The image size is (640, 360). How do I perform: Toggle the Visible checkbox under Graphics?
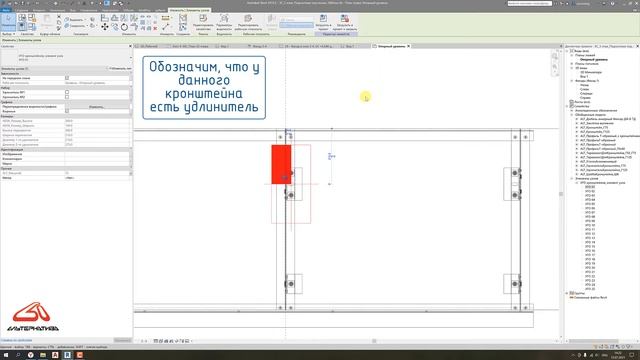click(x=67, y=111)
